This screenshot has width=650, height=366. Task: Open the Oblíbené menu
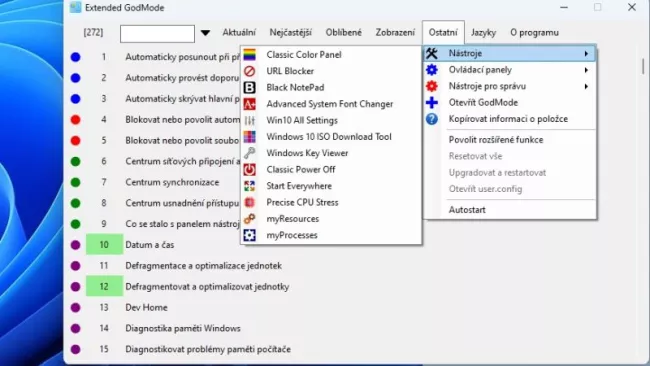(x=343, y=32)
